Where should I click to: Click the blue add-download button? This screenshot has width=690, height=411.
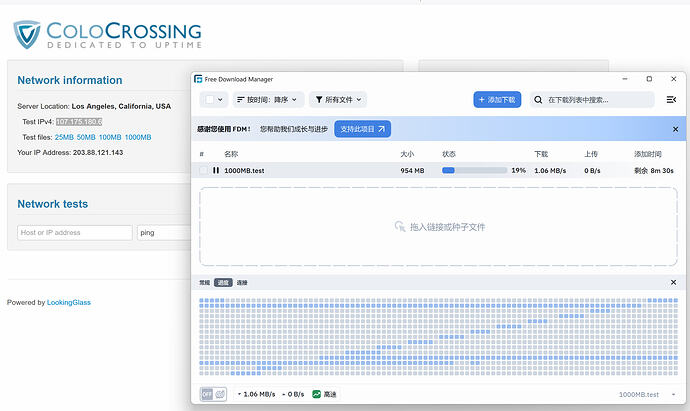[x=497, y=99]
